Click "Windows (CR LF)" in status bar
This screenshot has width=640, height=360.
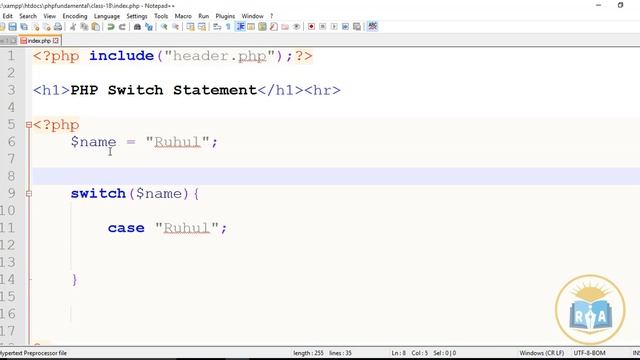point(541,353)
